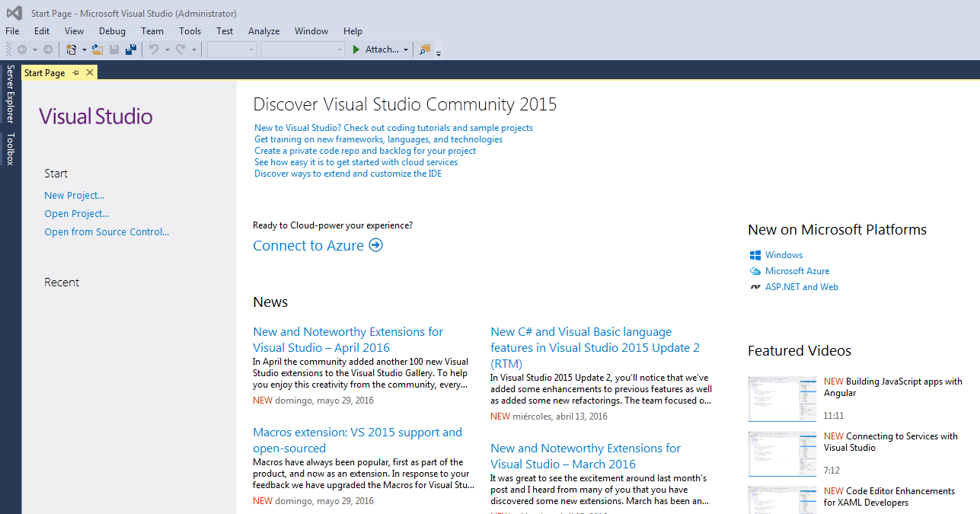This screenshot has width=980, height=514.
Task: Click the Navigate Backward arrow in toolbar
Action: pyautogui.click(x=22, y=49)
